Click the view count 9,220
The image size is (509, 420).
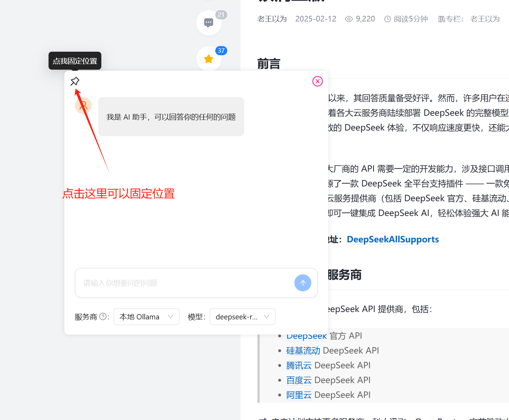[x=365, y=19]
